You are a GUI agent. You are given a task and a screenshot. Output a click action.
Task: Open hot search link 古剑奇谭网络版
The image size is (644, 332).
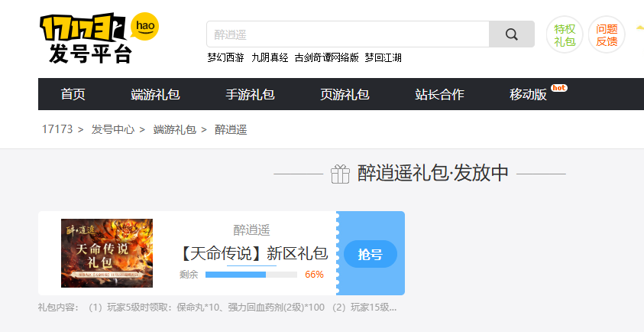[326, 58]
